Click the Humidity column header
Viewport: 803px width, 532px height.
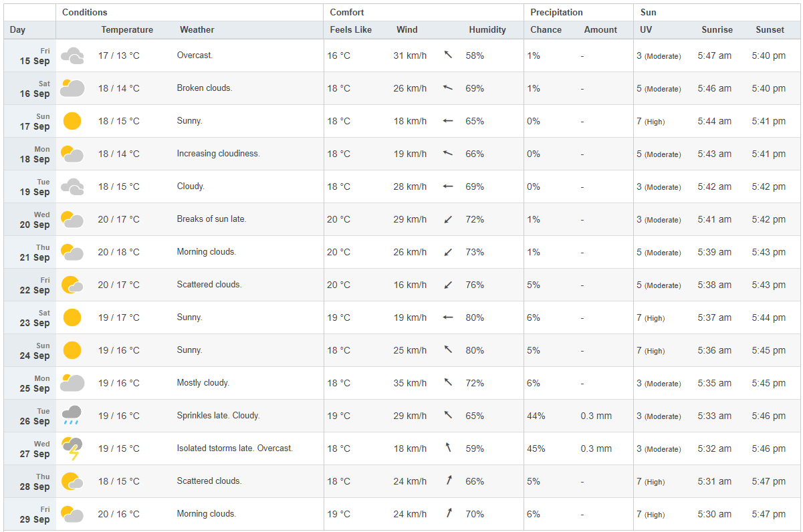[x=487, y=29]
